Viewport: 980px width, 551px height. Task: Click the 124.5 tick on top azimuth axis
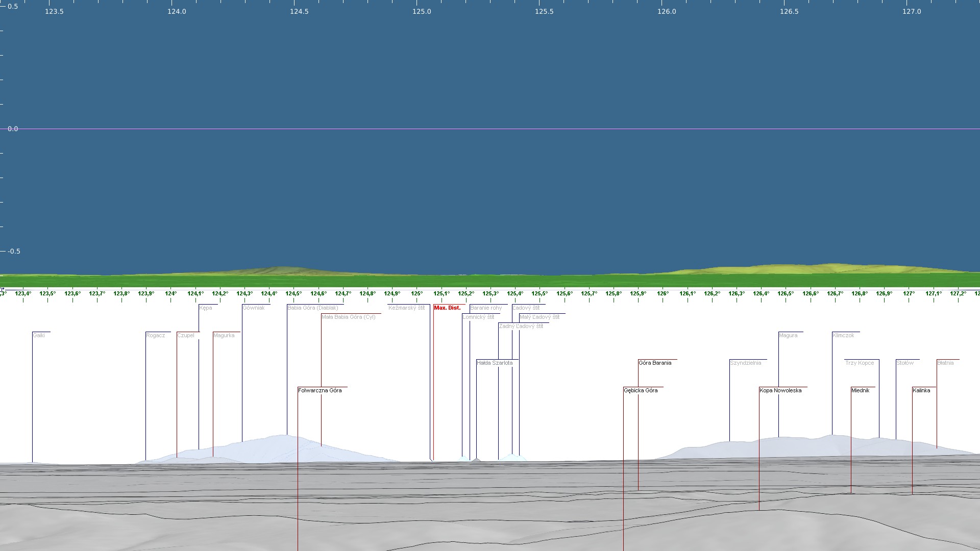[299, 11]
